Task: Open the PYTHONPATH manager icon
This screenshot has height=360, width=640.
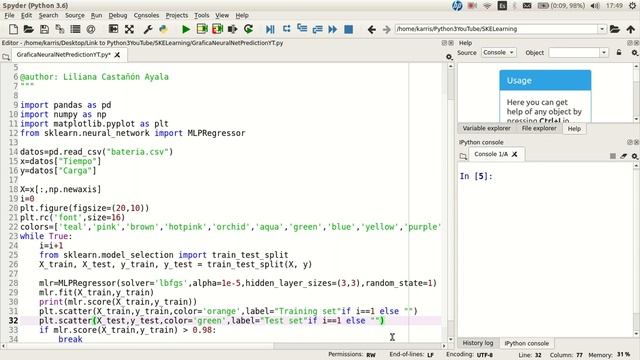Action: click(x=163, y=29)
